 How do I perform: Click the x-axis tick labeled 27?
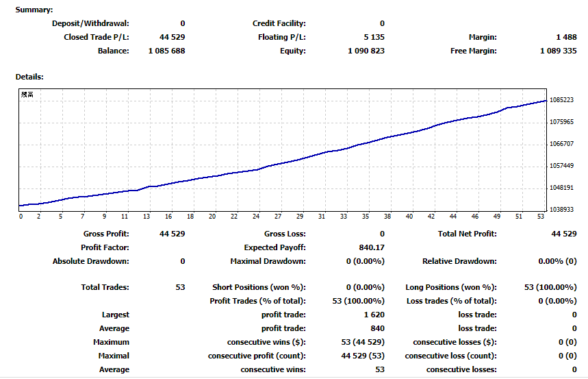279,217
